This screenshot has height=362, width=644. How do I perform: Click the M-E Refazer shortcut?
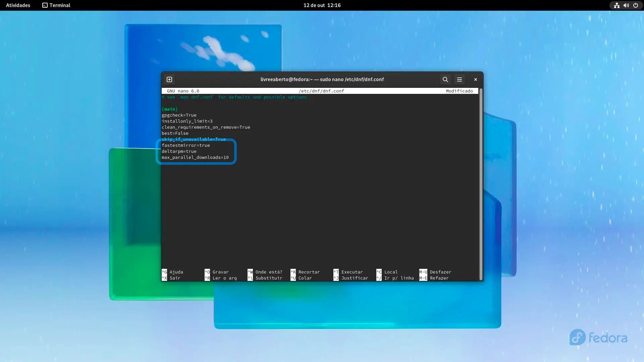click(x=434, y=278)
